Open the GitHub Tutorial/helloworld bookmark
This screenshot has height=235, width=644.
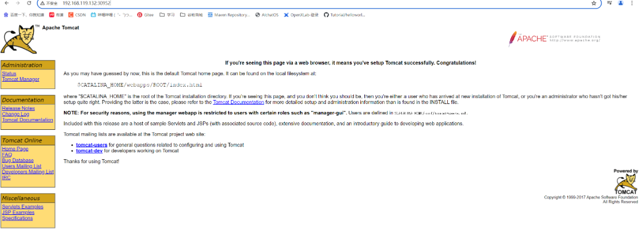[x=344, y=15]
